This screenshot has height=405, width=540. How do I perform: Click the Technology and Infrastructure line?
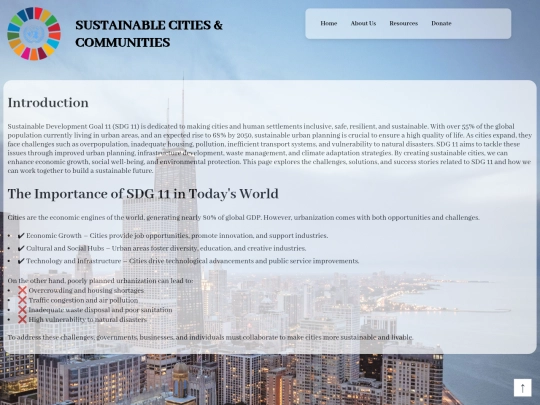coord(193,261)
